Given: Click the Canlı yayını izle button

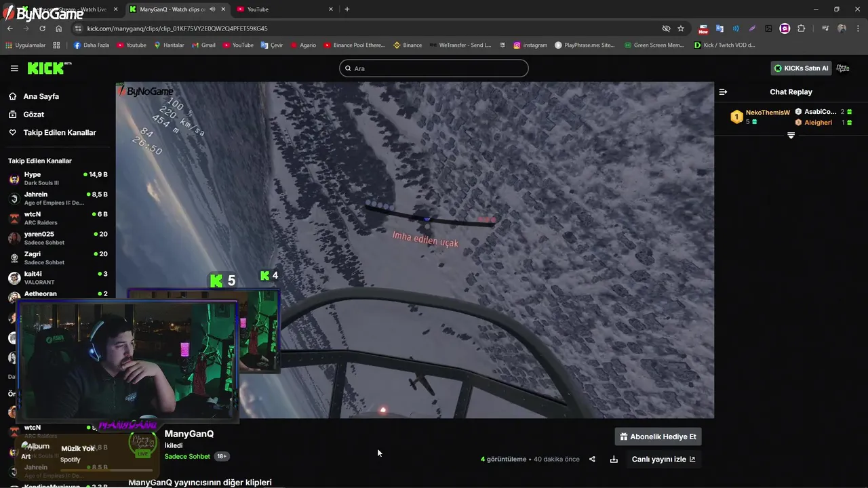Looking at the screenshot, I should tap(663, 459).
